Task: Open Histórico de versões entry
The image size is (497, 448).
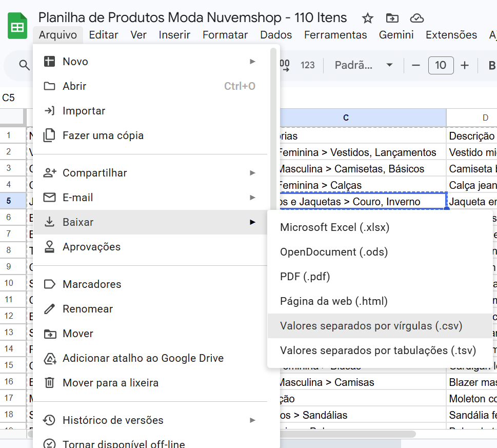Action: (150, 420)
